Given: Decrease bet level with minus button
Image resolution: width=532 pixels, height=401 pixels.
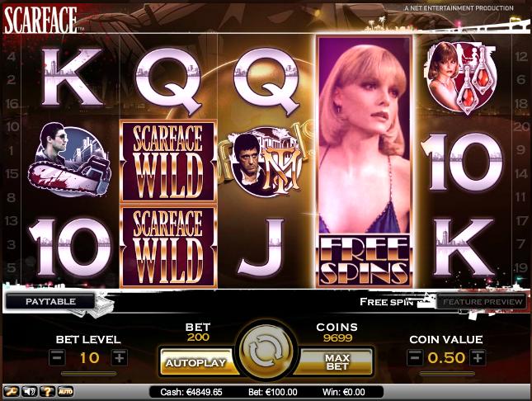Looking at the screenshot, I should [x=57, y=357].
